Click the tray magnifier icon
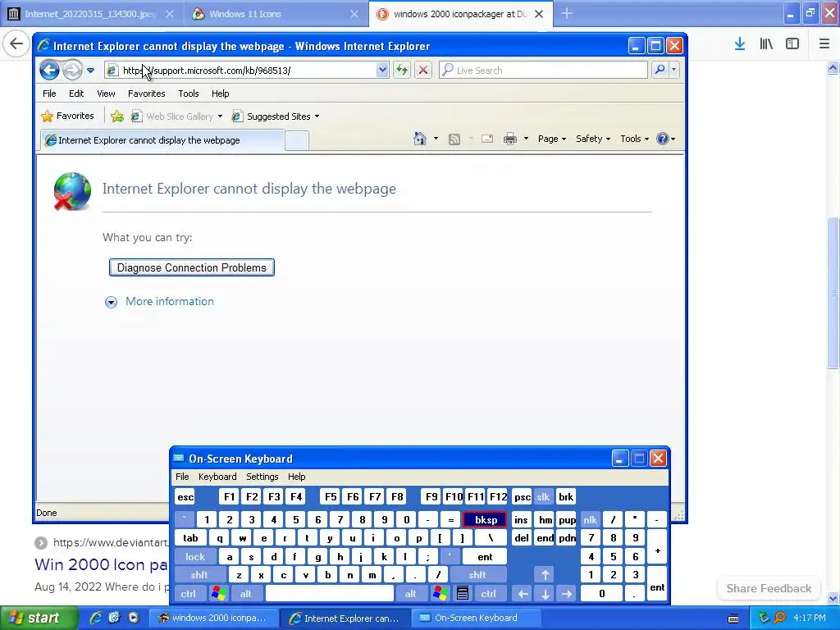 point(779,618)
